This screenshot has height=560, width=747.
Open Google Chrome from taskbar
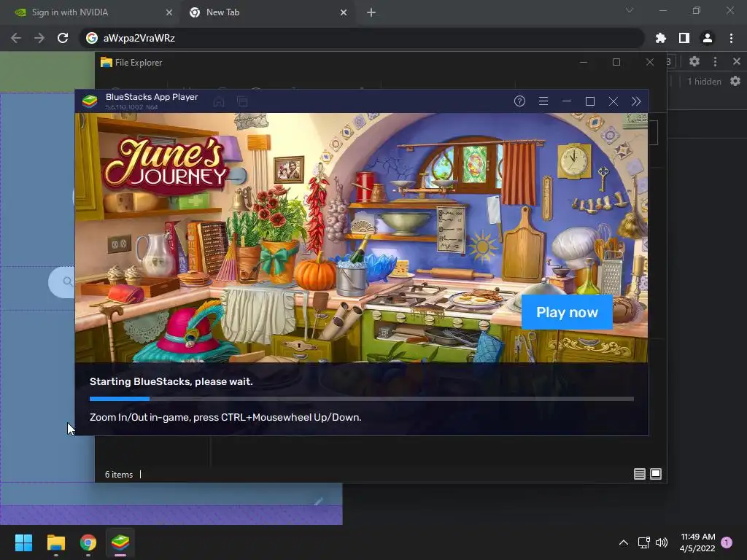point(88,542)
